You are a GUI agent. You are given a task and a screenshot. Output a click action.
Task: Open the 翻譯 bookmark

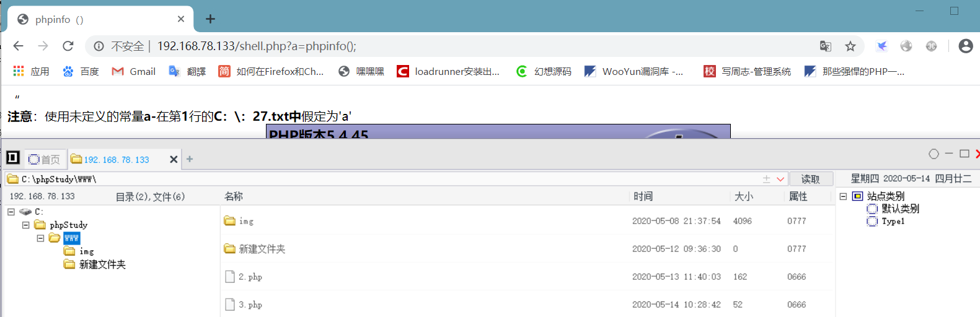point(187,72)
